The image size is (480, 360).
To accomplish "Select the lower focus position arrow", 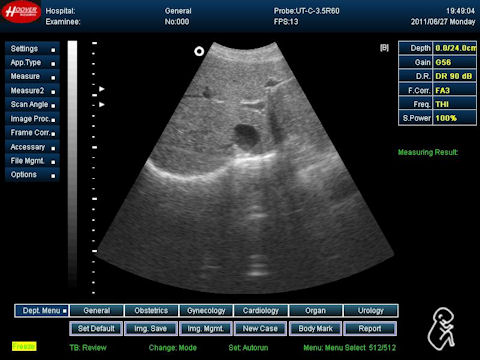I will coord(102,105).
